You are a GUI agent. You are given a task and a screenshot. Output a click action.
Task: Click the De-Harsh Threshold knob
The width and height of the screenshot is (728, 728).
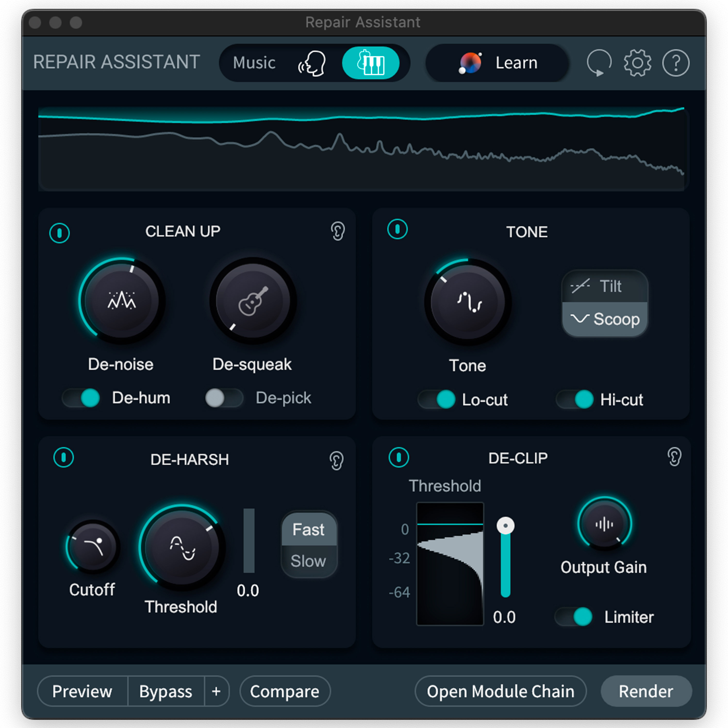tap(182, 547)
